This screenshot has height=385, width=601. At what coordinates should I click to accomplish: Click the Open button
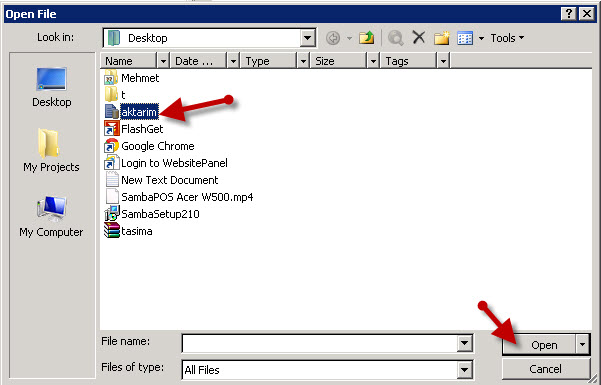click(539, 345)
